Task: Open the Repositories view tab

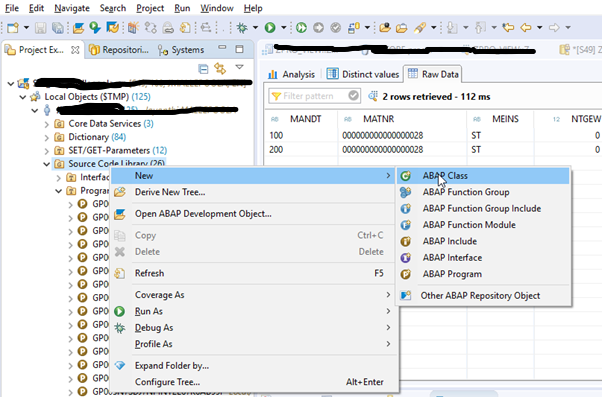Action: point(119,50)
